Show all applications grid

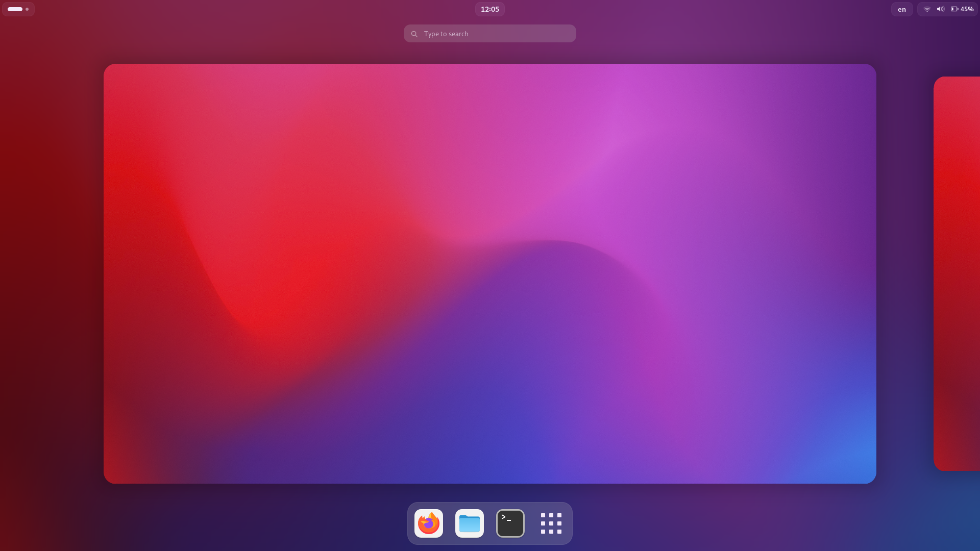[x=551, y=523]
